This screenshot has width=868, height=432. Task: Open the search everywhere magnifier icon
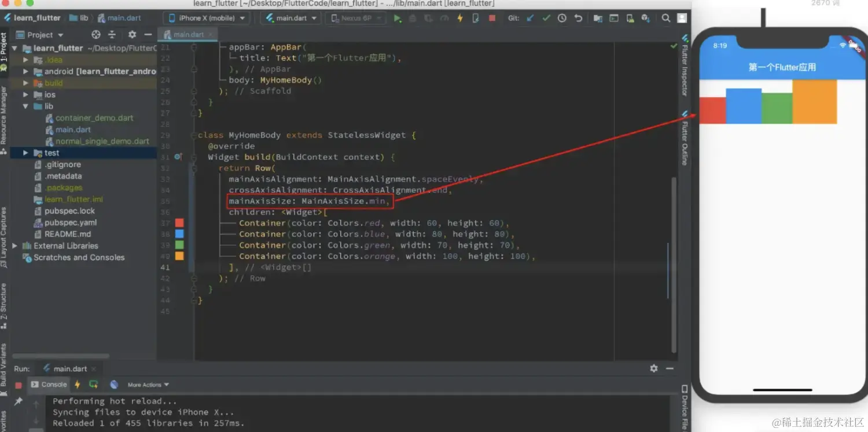point(666,19)
